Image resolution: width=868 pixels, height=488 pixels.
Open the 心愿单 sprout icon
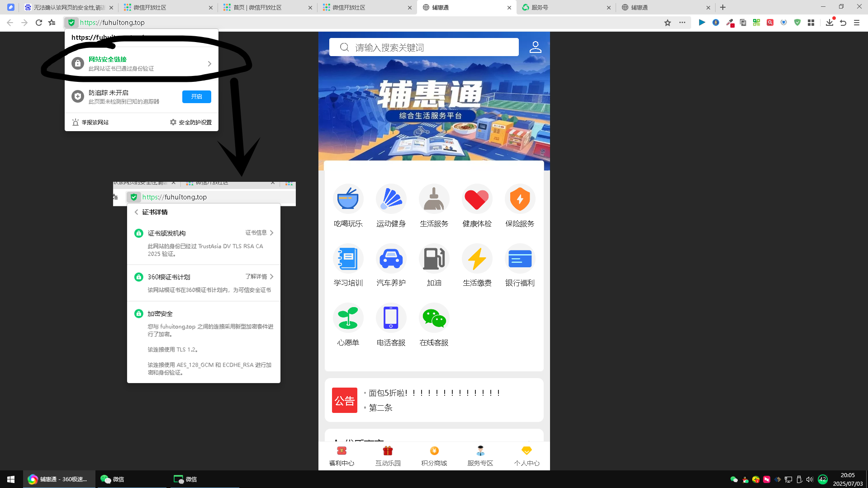(348, 318)
